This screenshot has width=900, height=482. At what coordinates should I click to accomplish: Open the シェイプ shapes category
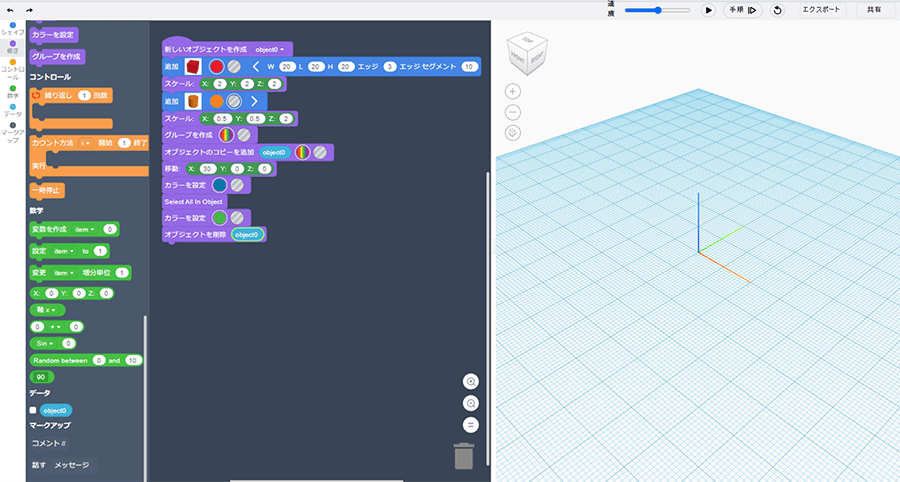[x=13, y=29]
